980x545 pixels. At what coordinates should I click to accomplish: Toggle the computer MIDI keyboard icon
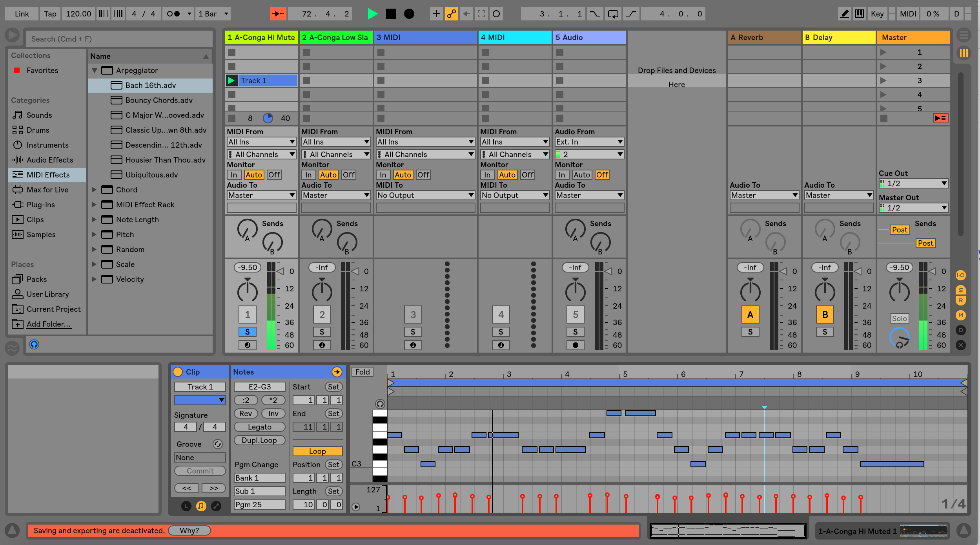pyautogui.click(x=860, y=14)
